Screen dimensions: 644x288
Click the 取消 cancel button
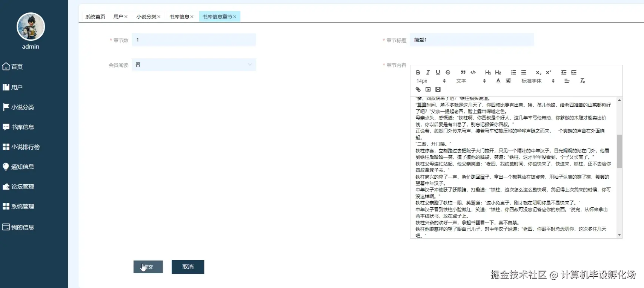[x=188, y=267]
